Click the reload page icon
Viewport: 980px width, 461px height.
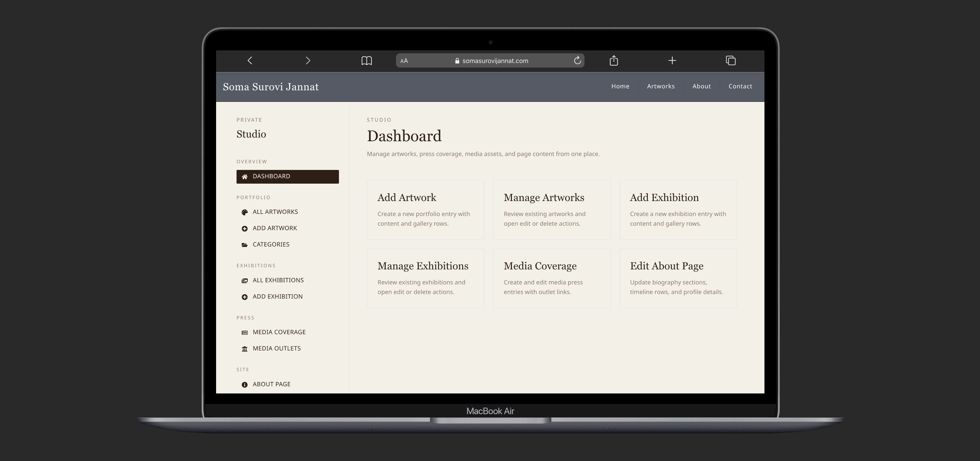[577, 61]
